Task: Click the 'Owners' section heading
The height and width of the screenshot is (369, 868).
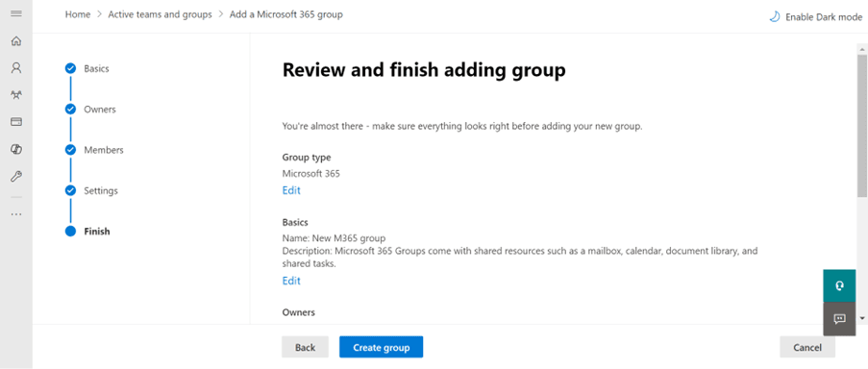Action: pyautogui.click(x=298, y=312)
